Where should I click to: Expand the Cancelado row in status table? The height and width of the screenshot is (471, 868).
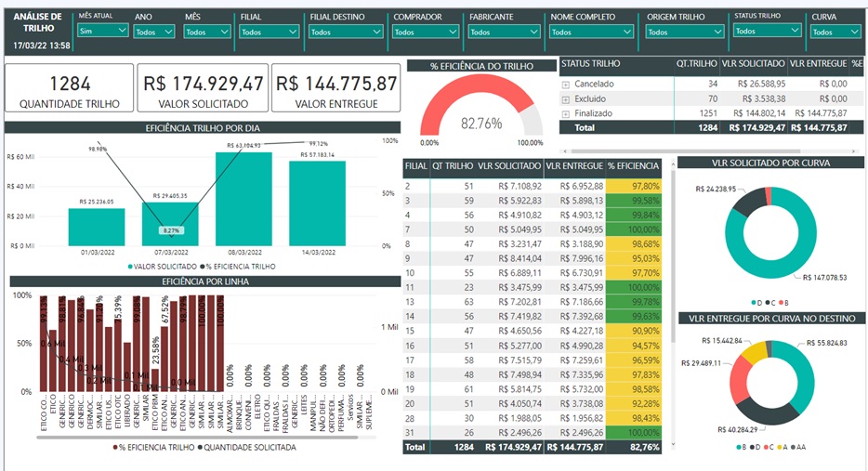pos(566,85)
